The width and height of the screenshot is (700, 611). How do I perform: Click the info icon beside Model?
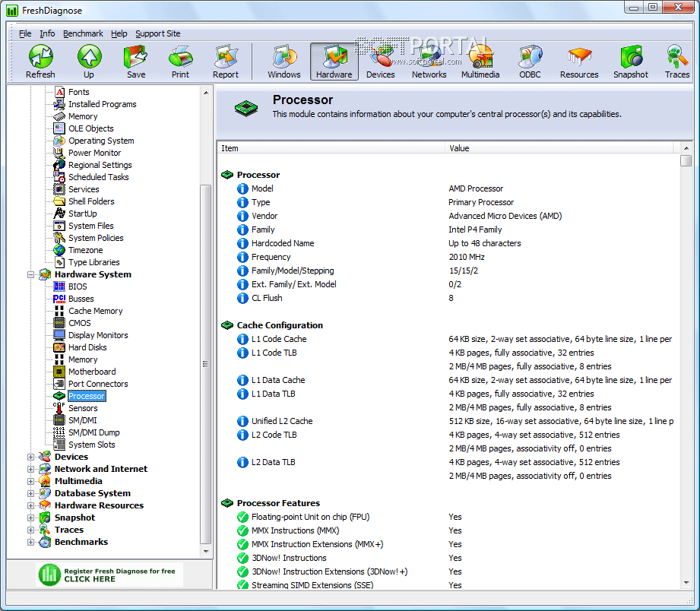(x=242, y=188)
